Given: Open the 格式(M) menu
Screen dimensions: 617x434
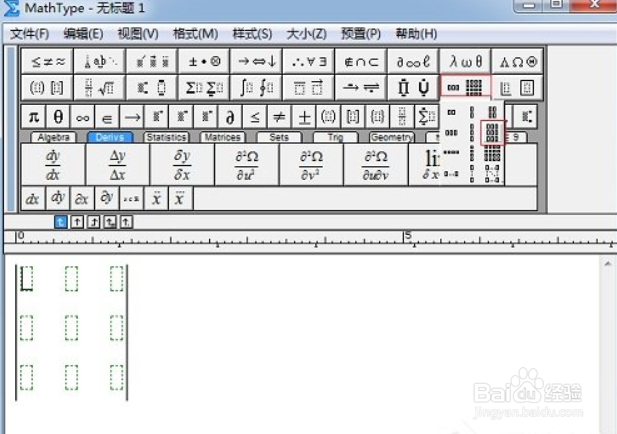Looking at the screenshot, I should [195, 34].
